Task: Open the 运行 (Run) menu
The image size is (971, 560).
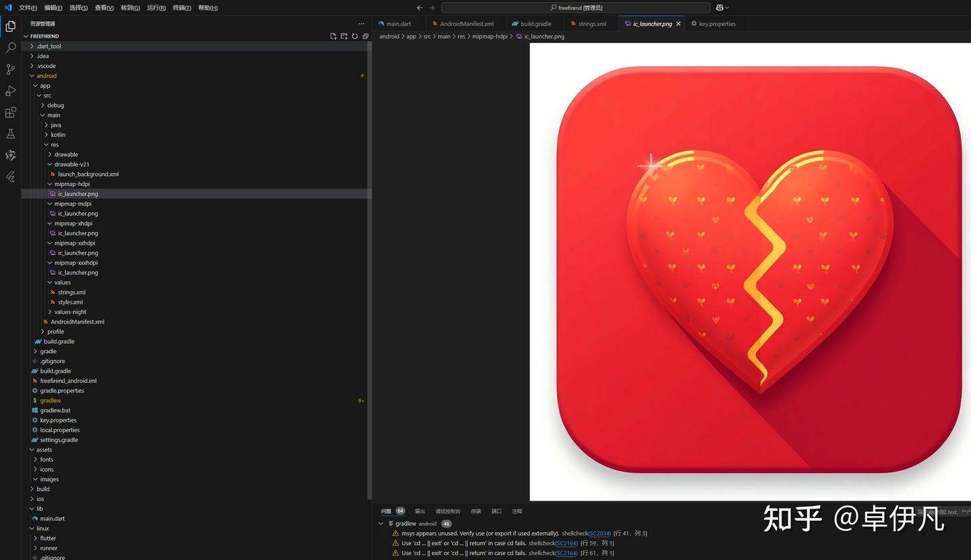Action: pyautogui.click(x=156, y=8)
